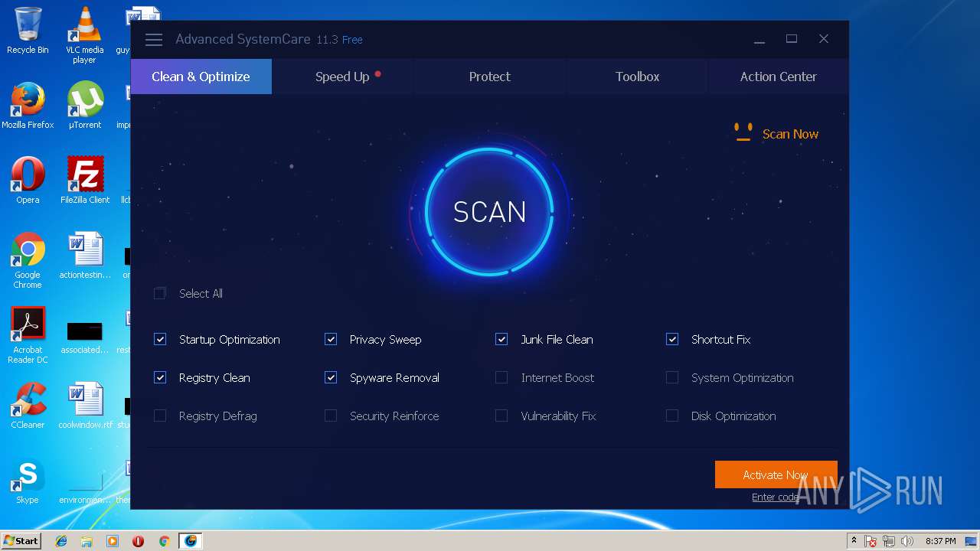980x551 pixels.
Task: Select the Opera desktop icon
Action: coord(28,181)
